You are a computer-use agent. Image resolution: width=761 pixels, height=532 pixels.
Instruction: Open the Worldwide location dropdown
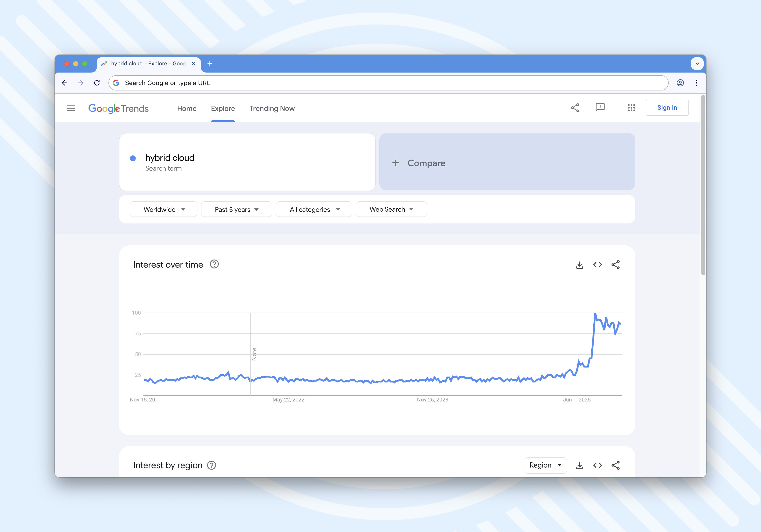tap(163, 209)
